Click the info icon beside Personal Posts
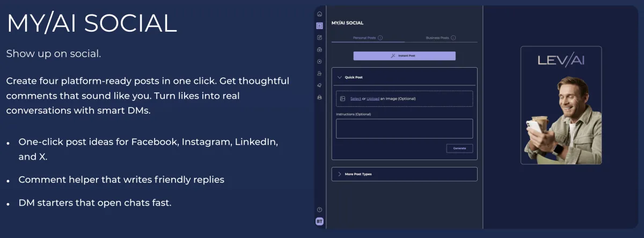 pos(380,38)
